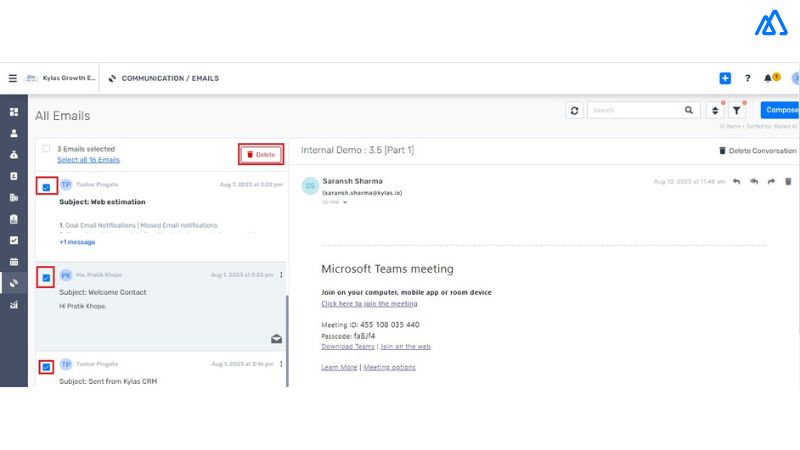The height and width of the screenshot is (450, 800).
Task: Open the dashboard item in left sidebar
Action: [13, 111]
